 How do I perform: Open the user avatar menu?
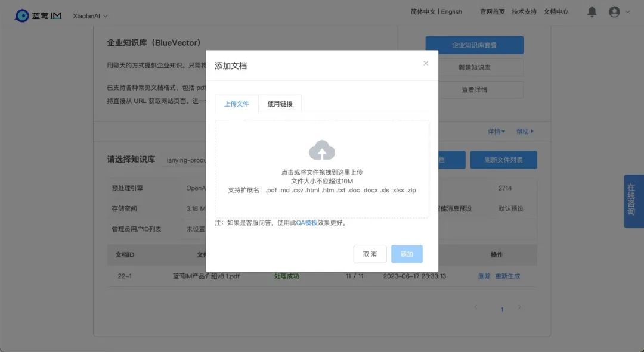tap(614, 12)
